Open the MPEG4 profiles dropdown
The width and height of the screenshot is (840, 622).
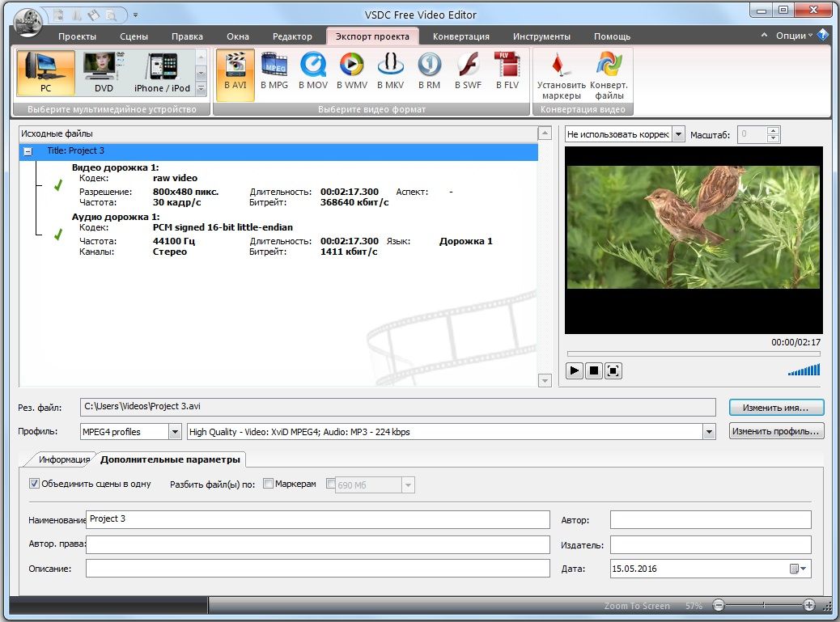[175, 431]
